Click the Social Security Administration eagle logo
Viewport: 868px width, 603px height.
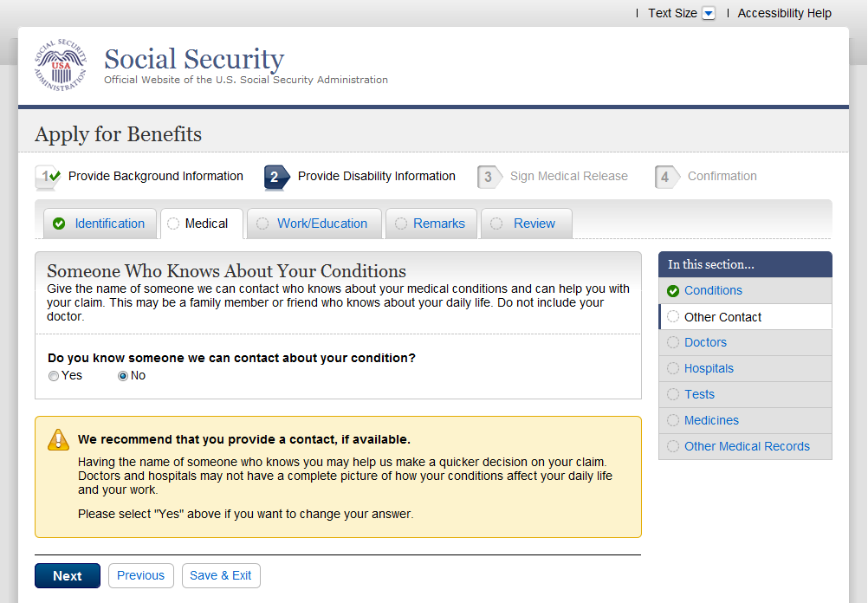[61, 65]
